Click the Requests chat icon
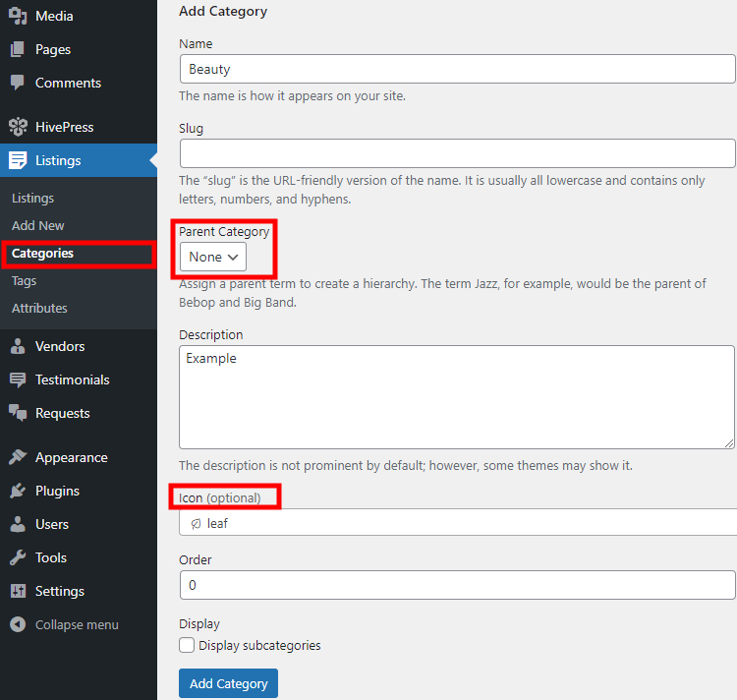Image resolution: width=737 pixels, height=700 pixels. coord(18,413)
